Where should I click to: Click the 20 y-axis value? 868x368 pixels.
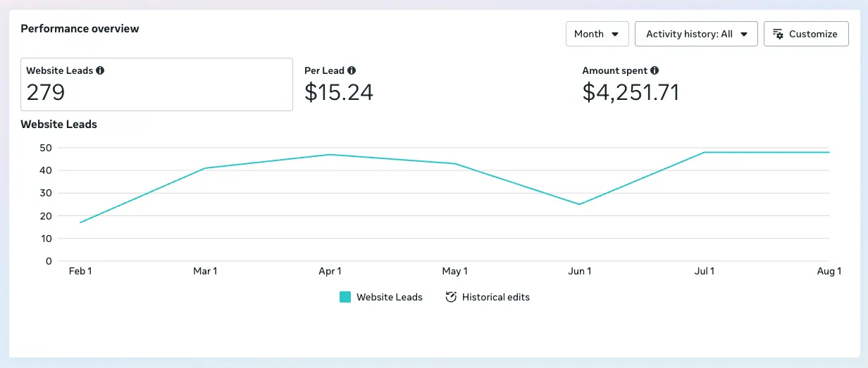point(46,216)
